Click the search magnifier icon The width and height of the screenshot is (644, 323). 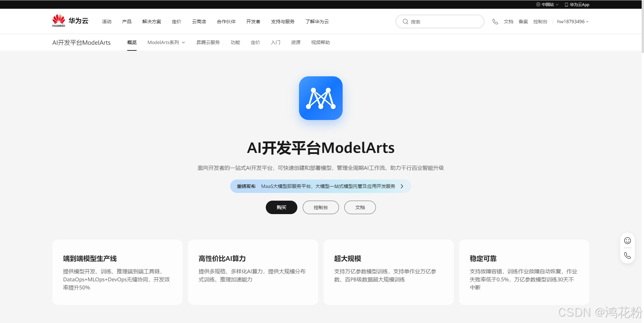[405, 22]
